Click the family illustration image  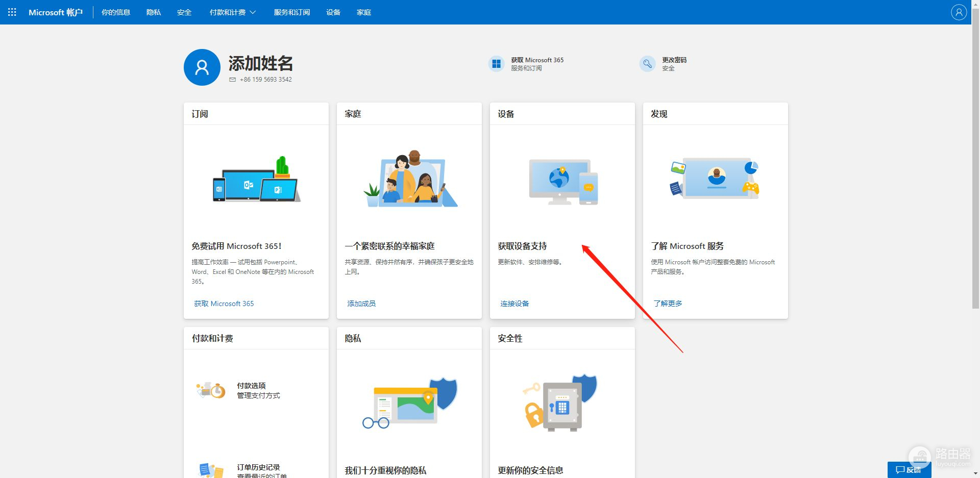pyautogui.click(x=410, y=179)
